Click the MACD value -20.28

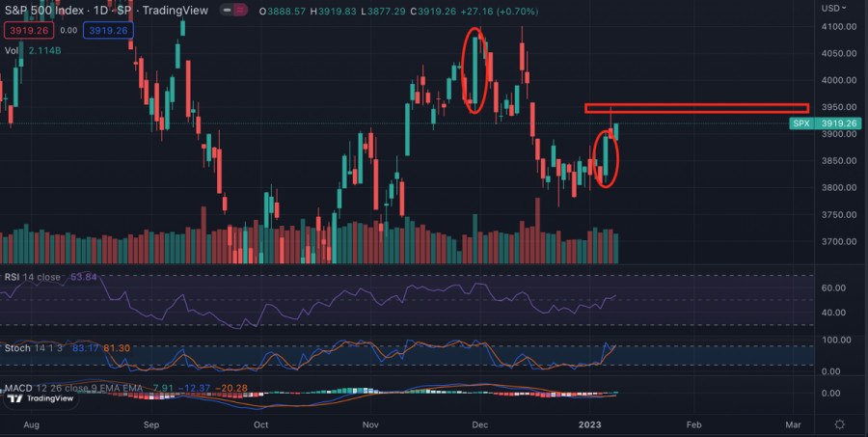pos(231,388)
